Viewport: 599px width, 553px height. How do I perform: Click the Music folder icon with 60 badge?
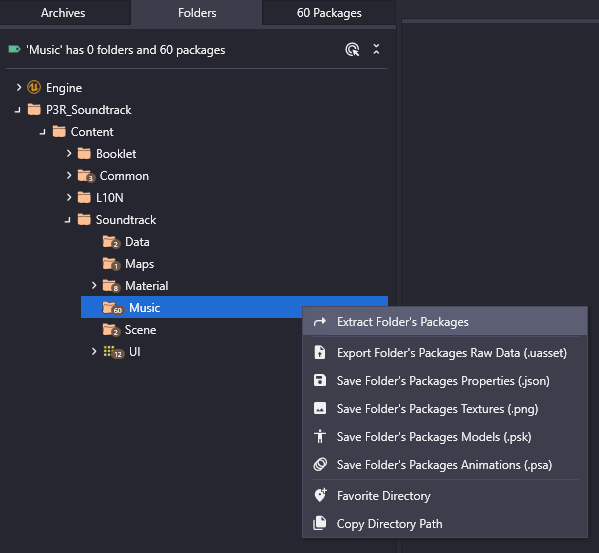point(113,308)
